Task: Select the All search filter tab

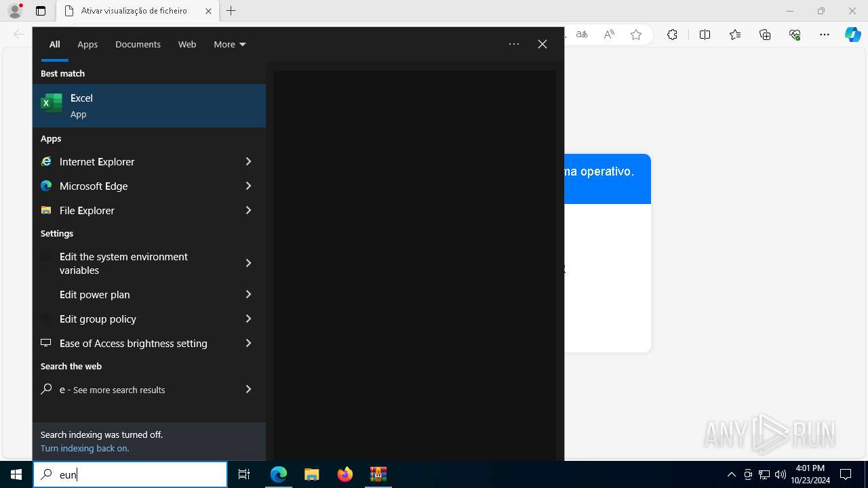Action: pyautogui.click(x=55, y=44)
